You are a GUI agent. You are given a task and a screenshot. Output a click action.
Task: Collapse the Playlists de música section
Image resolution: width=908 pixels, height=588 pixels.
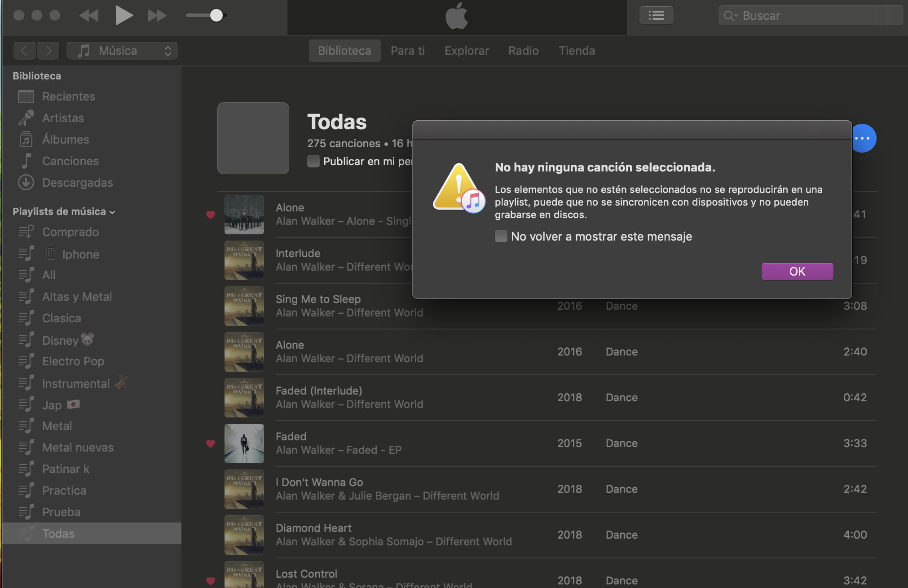[112, 212]
